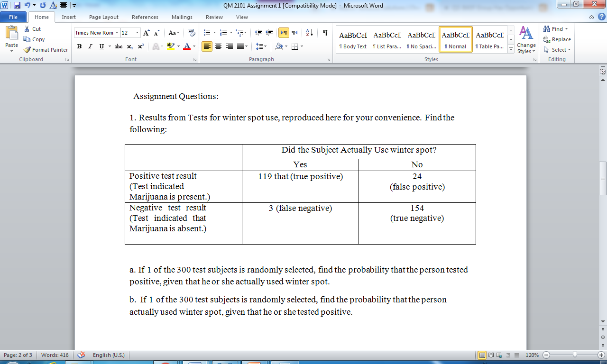
Task: Increase paragraph indent
Action: (269, 33)
